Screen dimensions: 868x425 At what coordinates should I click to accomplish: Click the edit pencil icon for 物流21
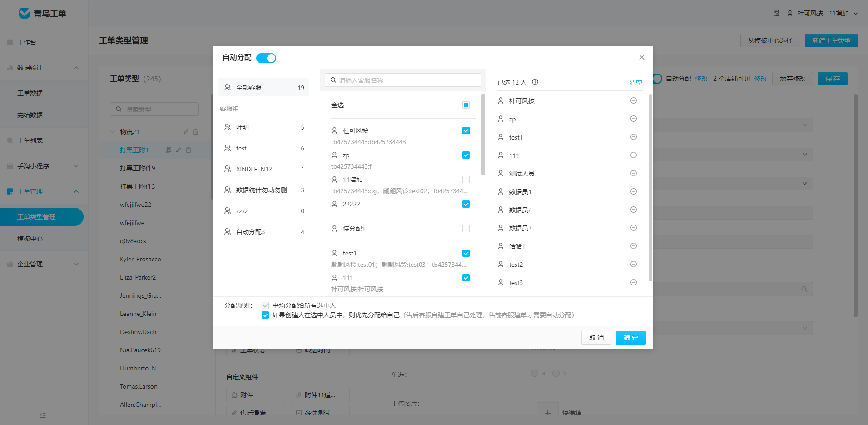(x=186, y=132)
